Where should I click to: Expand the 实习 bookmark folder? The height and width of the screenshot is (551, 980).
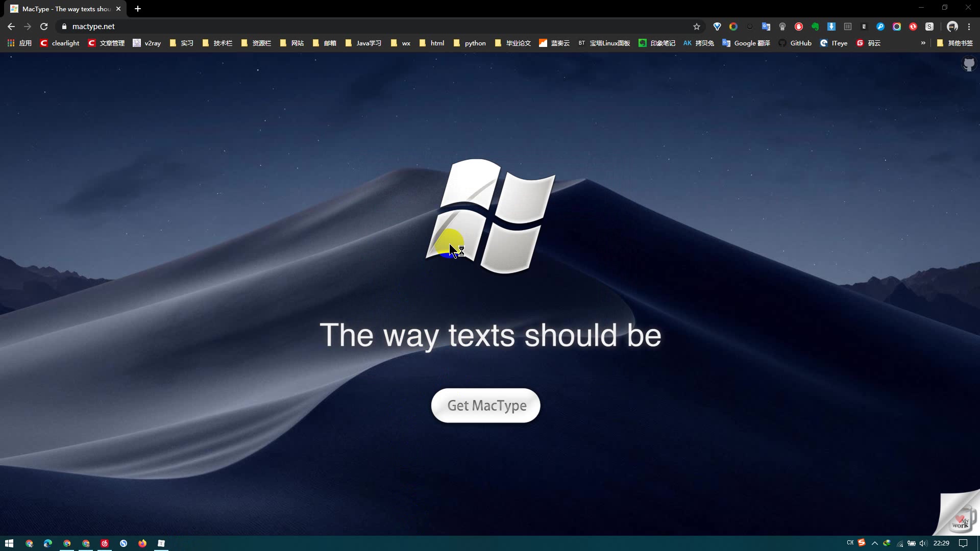coord(182,43)
